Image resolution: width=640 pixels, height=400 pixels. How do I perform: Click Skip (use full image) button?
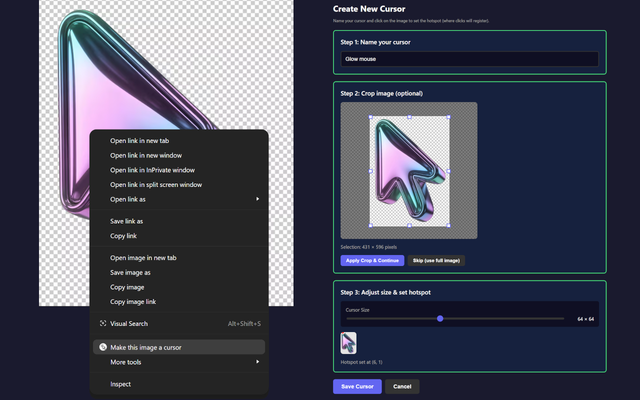[436, 260]
